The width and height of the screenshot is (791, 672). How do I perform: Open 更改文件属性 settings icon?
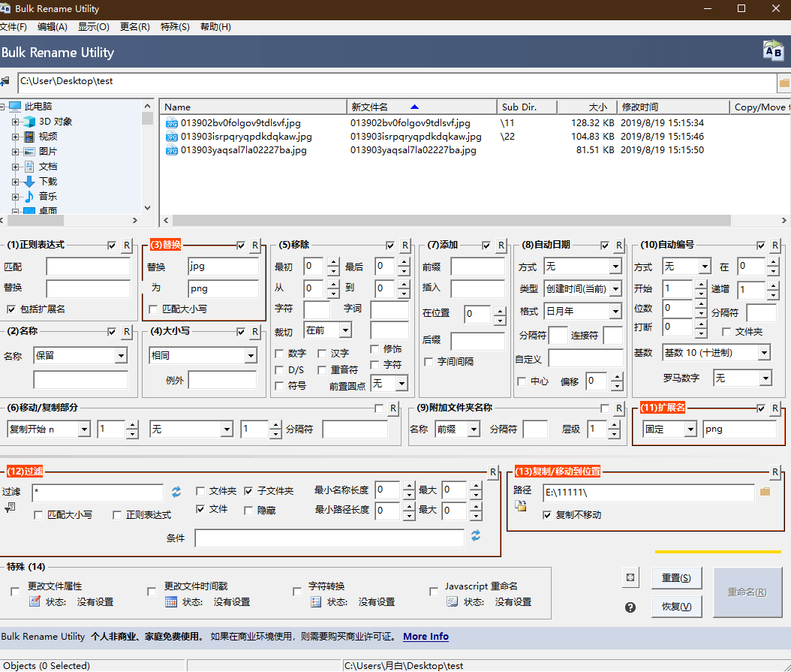tap(35, 601)
